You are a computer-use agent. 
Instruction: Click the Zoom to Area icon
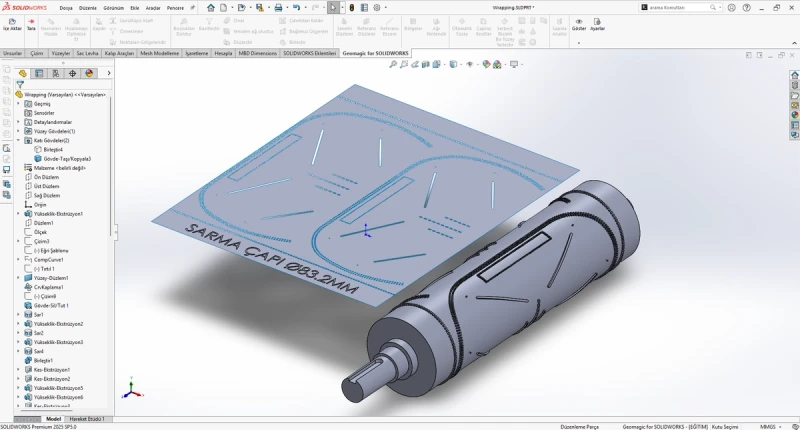404,64
